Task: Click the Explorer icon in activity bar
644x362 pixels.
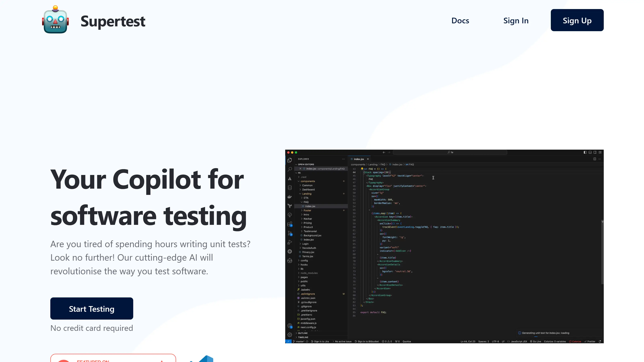Action: click(x=291, y=161)
